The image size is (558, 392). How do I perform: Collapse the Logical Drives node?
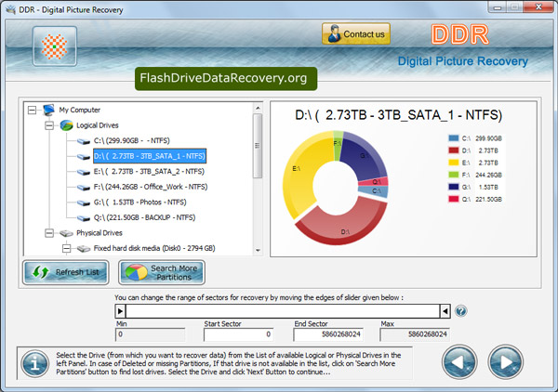click(x=49, y=125)
